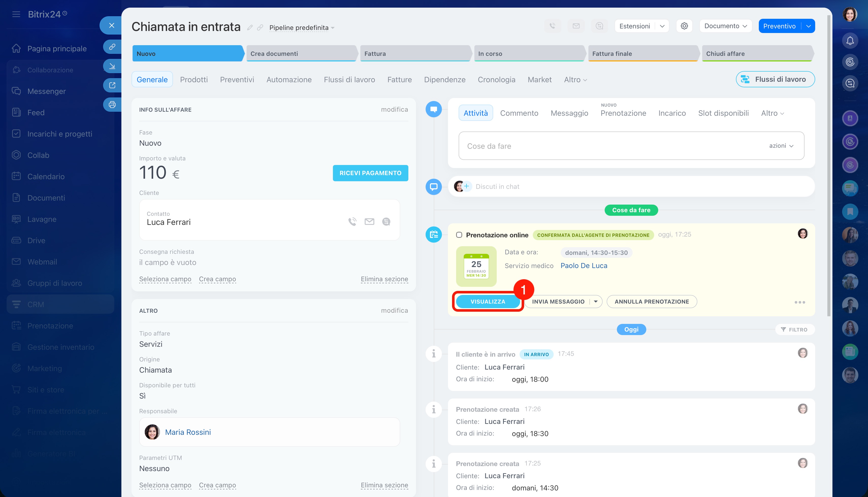The width and height of the screenshot is (868, 497).
Task: Click three dots menu on booking card
Action: tap(799, 302)
